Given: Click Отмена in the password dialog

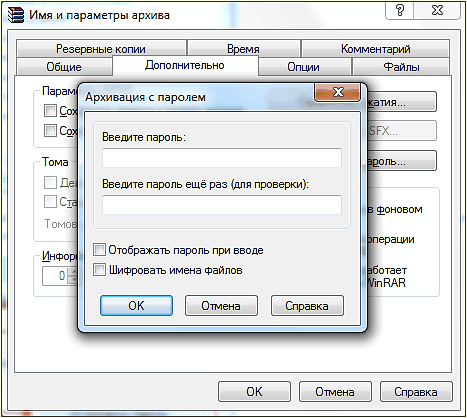Looking at the screenshot, I should [221, 306].
